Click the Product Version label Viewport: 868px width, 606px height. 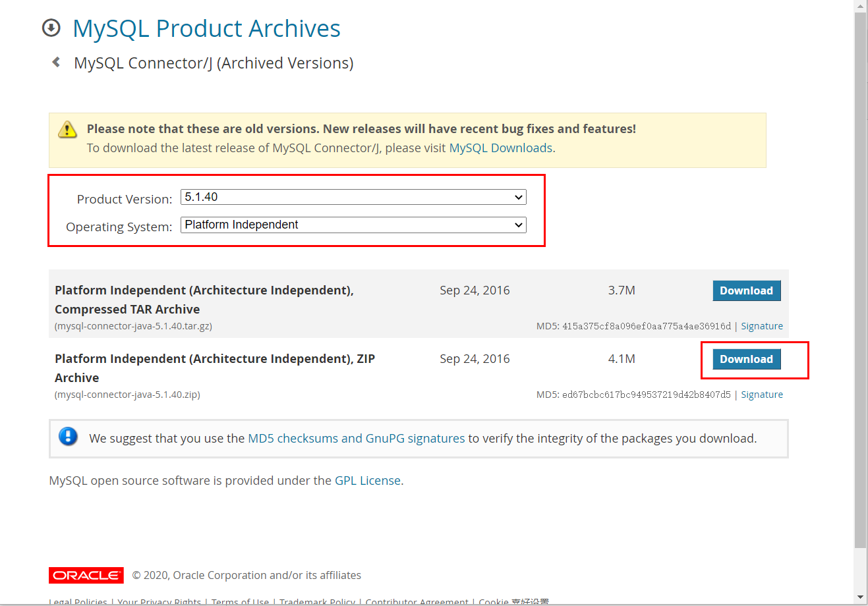(x=125, y=199)
